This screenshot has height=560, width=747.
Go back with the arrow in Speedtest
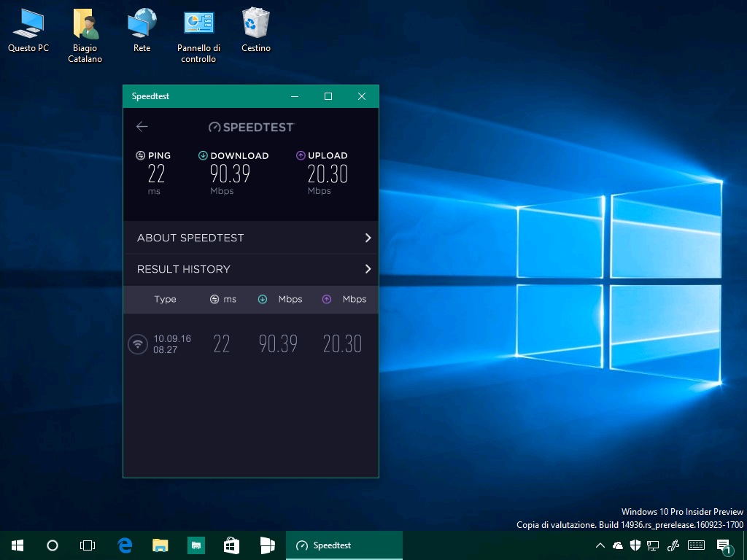[x=142, y=126]
